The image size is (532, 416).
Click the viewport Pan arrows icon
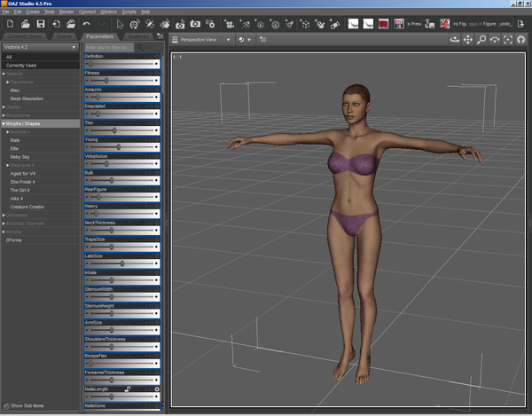tap(467, 40)
